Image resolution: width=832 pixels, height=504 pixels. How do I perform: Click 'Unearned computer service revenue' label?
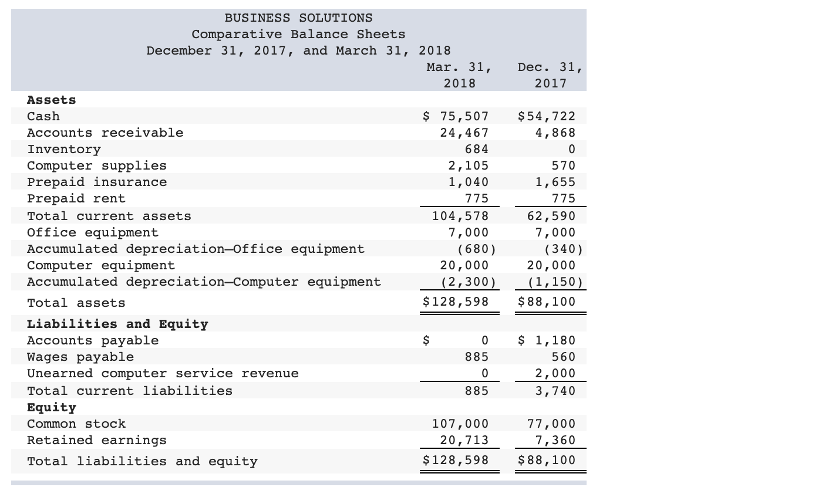pyautogui.click(x=163, y=373)
